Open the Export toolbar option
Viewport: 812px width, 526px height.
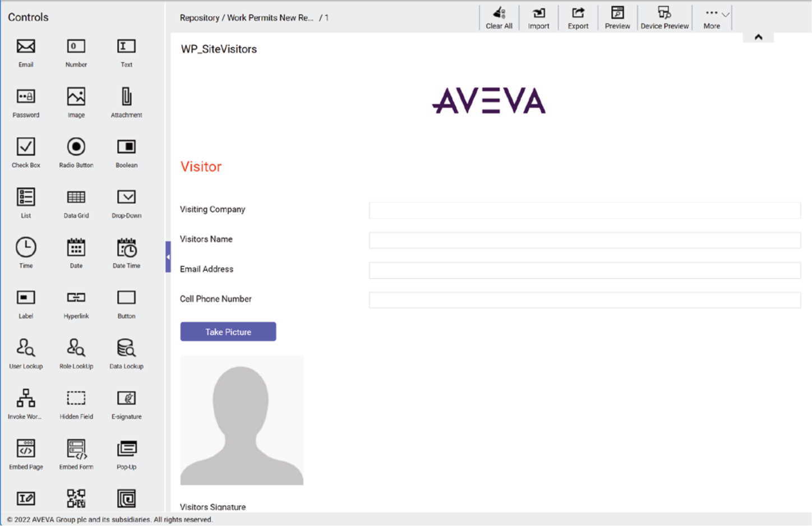578,17
